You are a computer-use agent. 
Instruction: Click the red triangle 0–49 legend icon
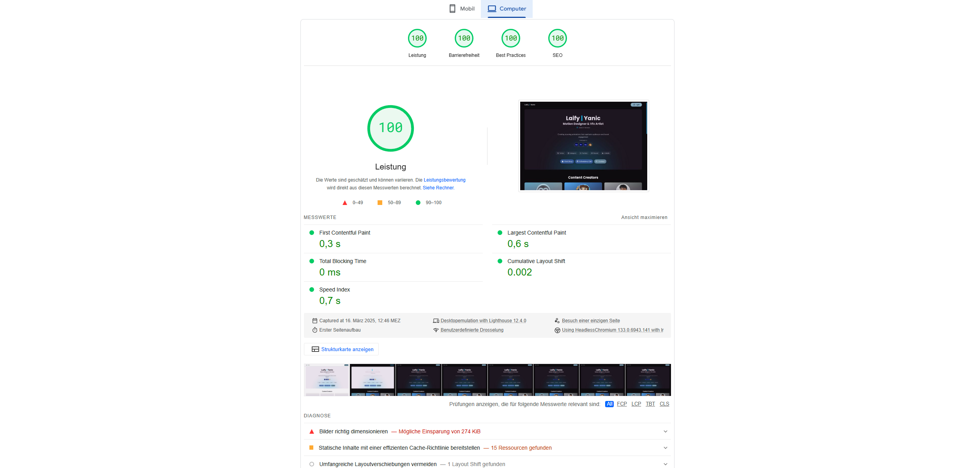tap(345, 203)
